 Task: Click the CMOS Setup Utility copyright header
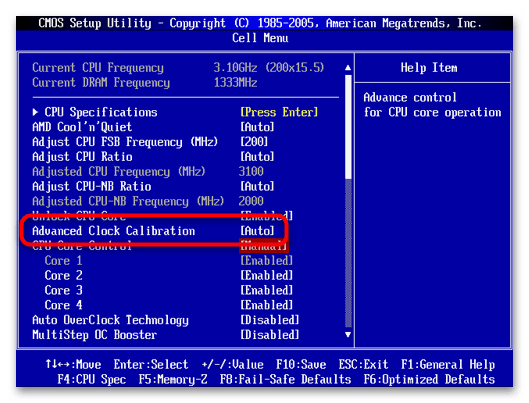[260, 23]
